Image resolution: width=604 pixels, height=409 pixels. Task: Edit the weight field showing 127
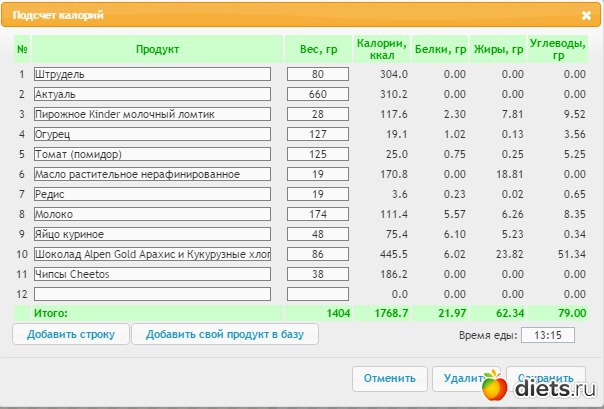(x=318, y=134)
